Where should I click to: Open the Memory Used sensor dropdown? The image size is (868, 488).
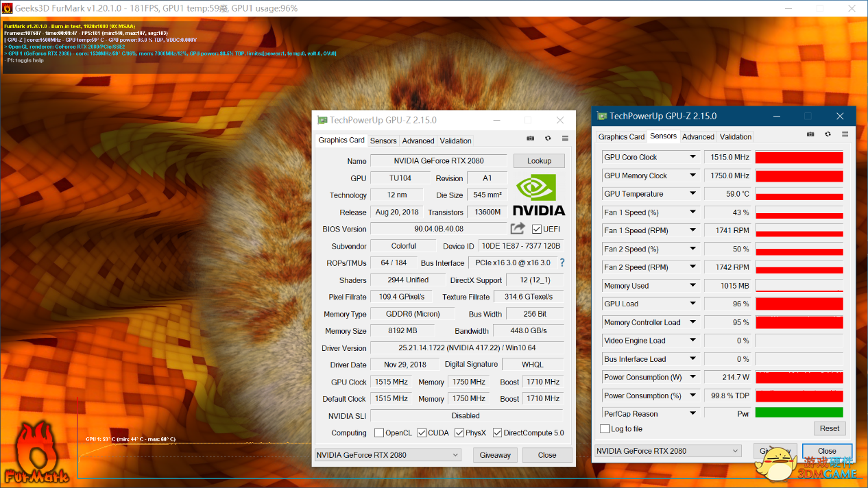pyautogui.click(x=693, y=286)
